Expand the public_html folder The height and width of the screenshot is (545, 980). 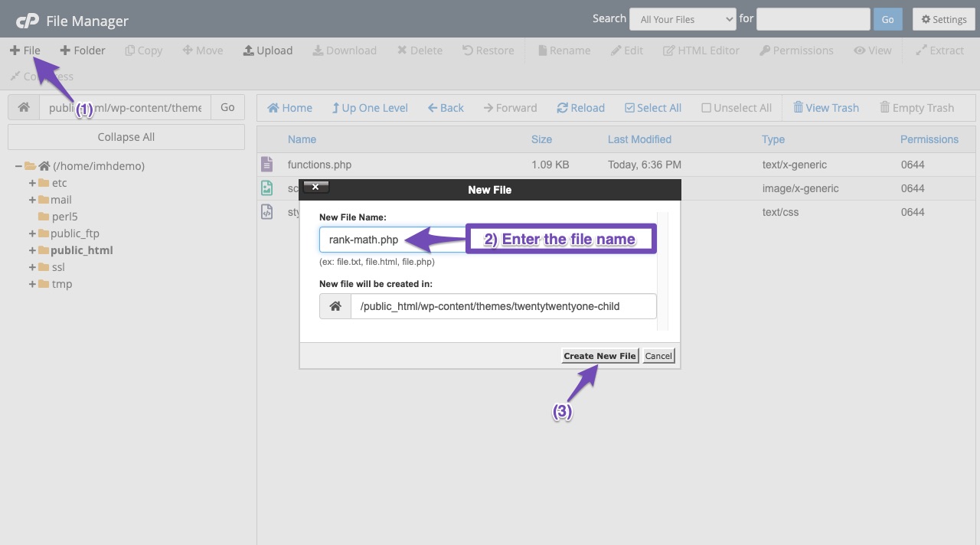pyautogui.click(x=32, y=250)
